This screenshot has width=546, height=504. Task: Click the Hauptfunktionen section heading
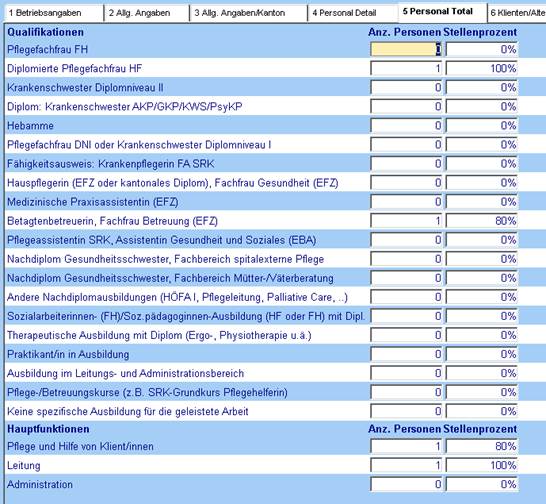click(48, 429)
